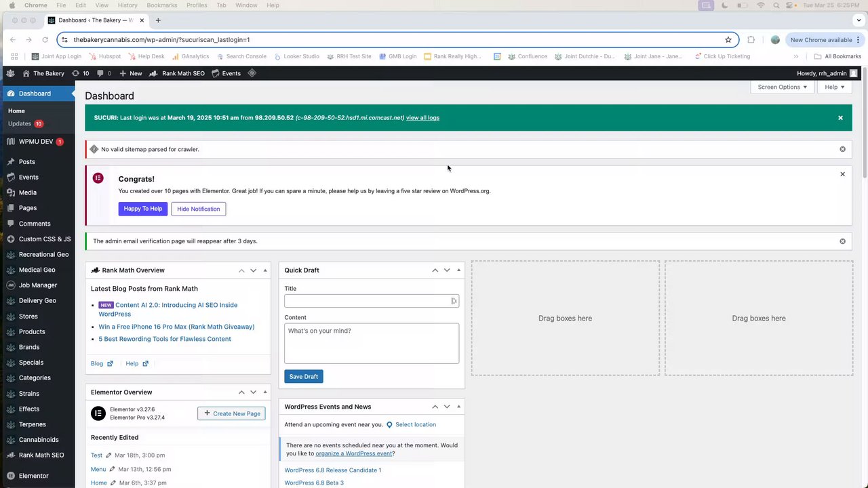868x488 pixels.
Task: Dismiss admin email verification notice
Action: (x=842, y=241)
